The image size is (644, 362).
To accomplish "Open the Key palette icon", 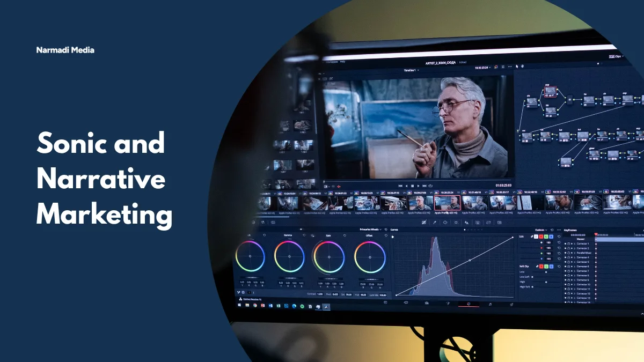I will [x=478, y=223].
